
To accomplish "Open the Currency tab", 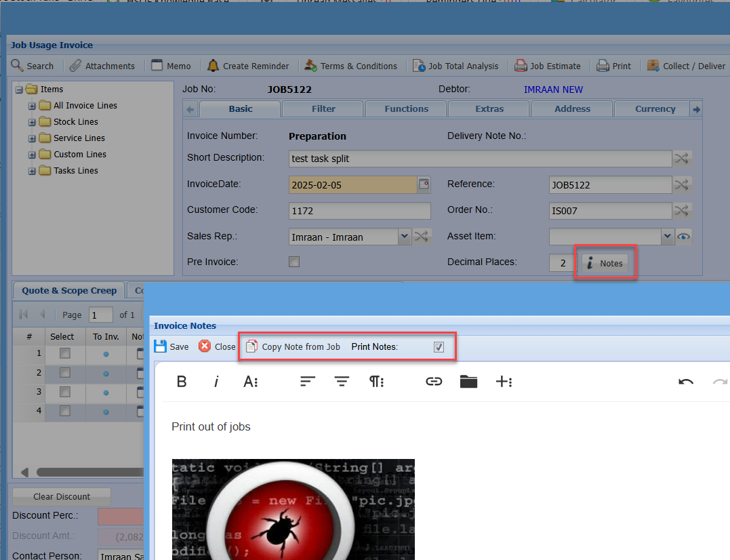I will click(x=655, y=108).
